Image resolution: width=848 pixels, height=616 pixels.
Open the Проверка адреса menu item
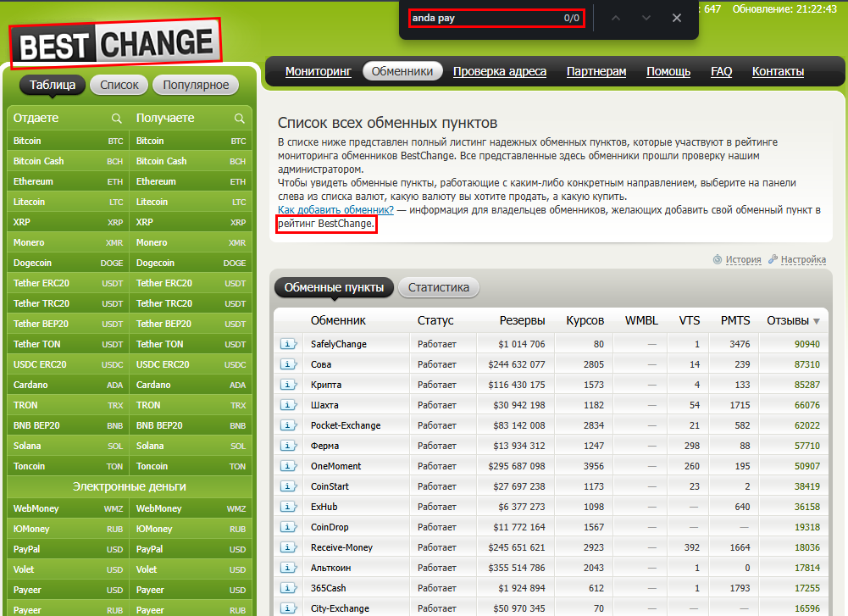[x=499, y=71]
